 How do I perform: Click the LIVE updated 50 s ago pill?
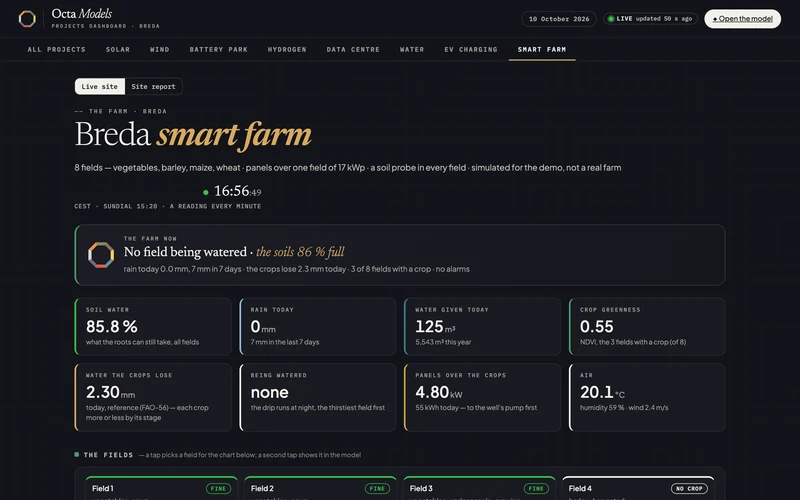651,19
